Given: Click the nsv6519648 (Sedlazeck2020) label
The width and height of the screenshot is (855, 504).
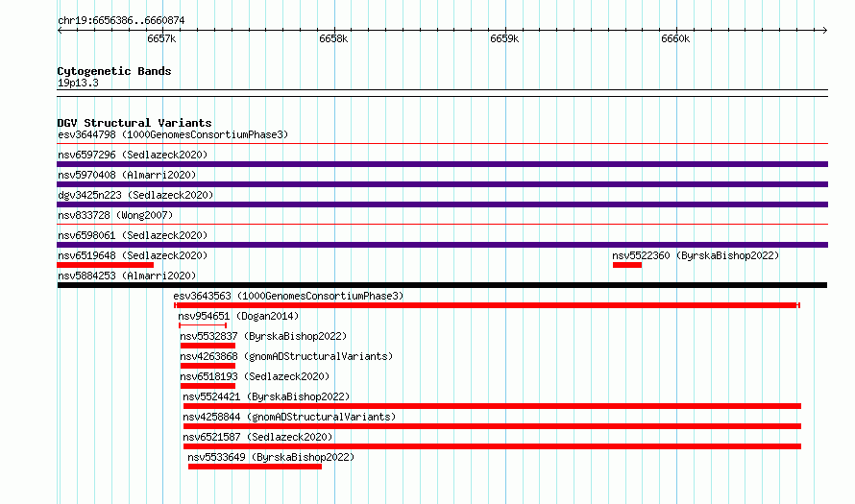Looking at the screenshot, I should pyautogui.click(x=133, y=255).
